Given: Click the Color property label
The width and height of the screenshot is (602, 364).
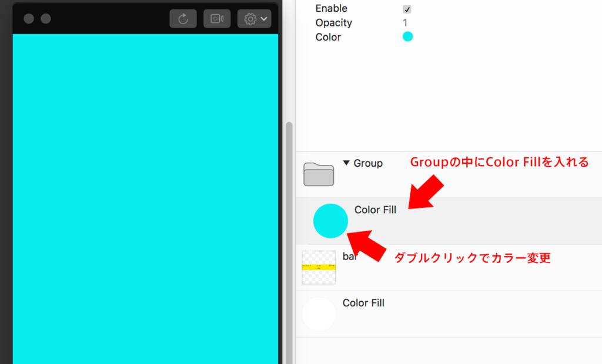Looking at the screenshot, I should tap(328, 37).
